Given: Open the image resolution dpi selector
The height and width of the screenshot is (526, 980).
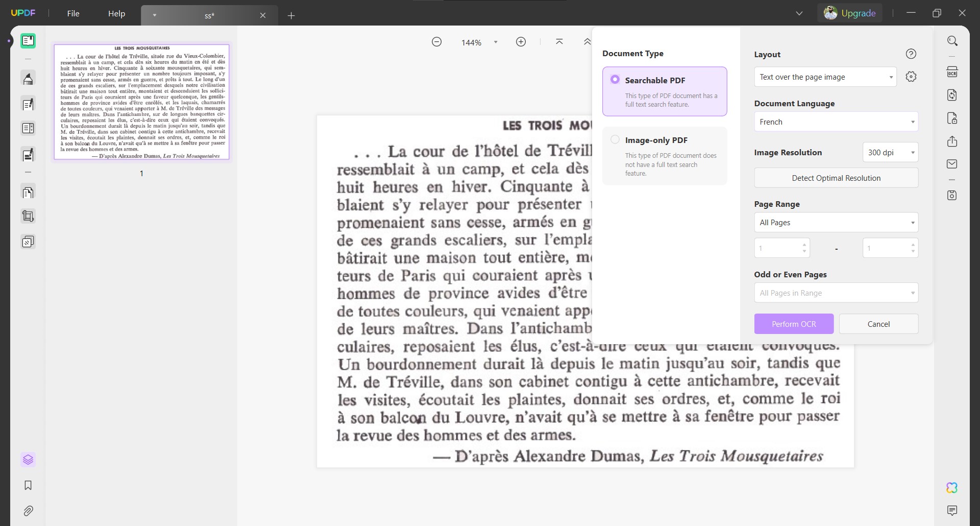Looking at the screenshot, I should click(890, 152).
